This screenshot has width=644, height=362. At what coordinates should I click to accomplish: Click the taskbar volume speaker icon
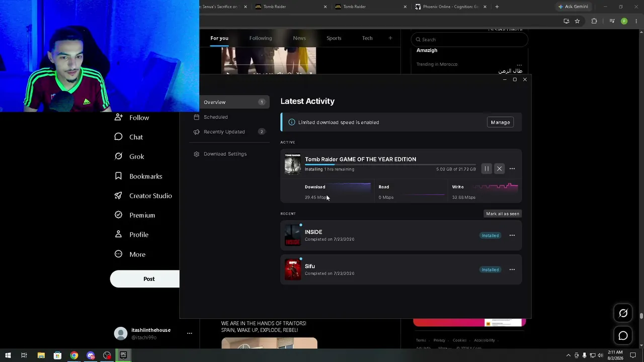click(x=600, y=355)
